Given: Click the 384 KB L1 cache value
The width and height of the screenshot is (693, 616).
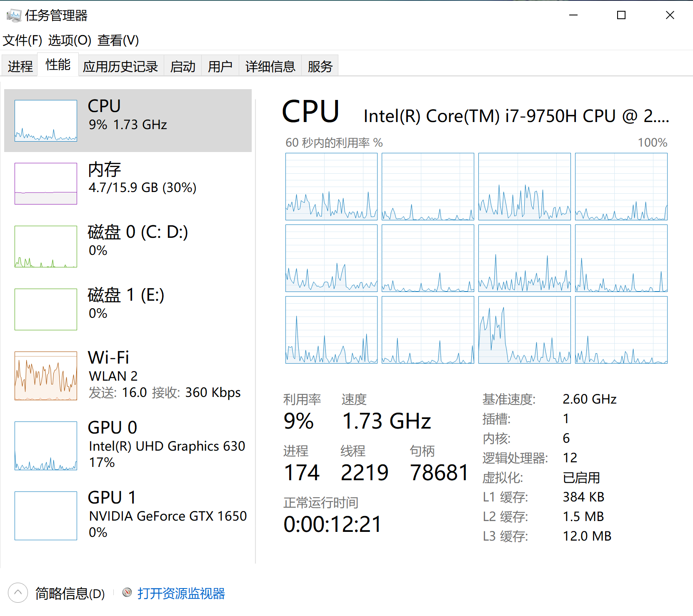Looking at the screenshot, I should tap(583, 497).
